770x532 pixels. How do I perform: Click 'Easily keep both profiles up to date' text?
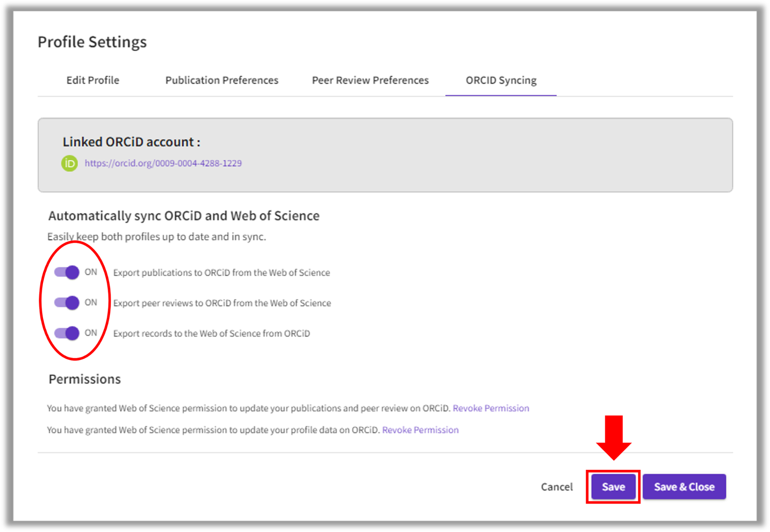(x=157, y=237)
